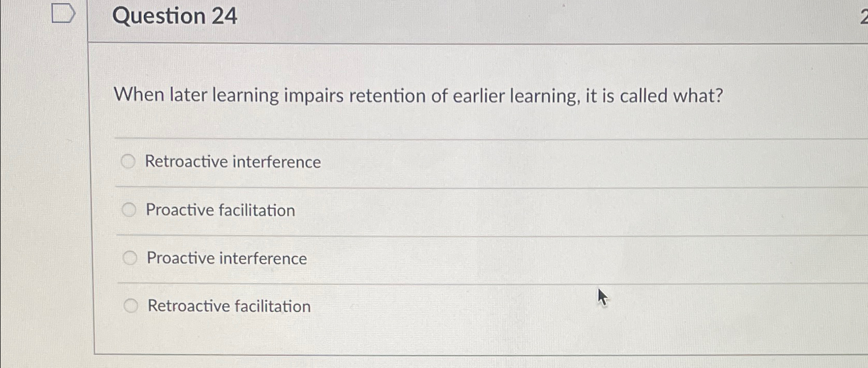Click the Proactive facilitation answer label

pos(220,210)
